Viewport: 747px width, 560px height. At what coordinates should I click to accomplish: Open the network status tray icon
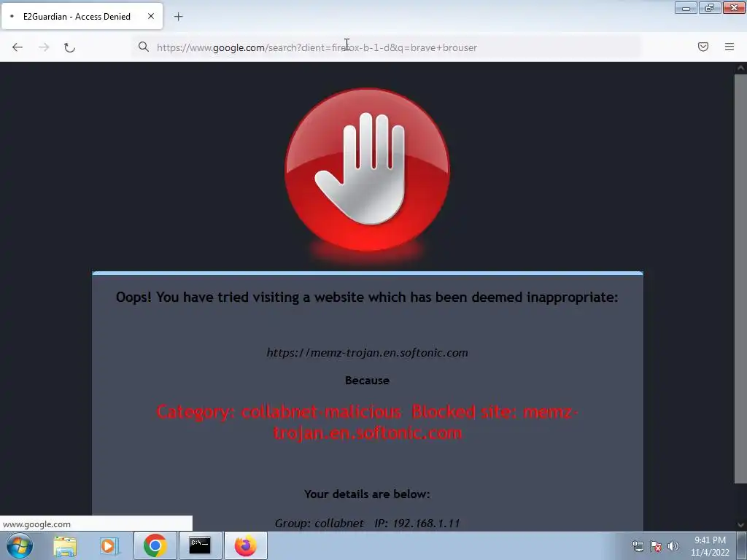coord(638,546)
